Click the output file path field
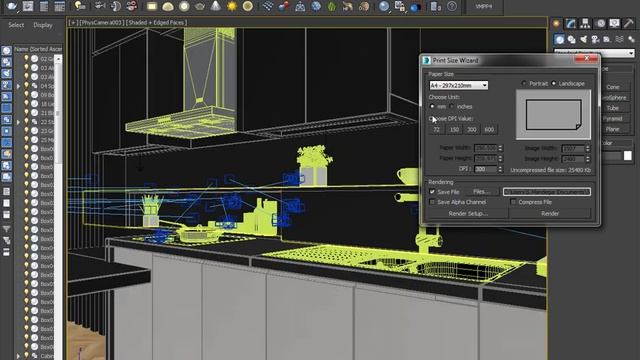The width and height of the screenshot is (640, 360). (547, 191)
